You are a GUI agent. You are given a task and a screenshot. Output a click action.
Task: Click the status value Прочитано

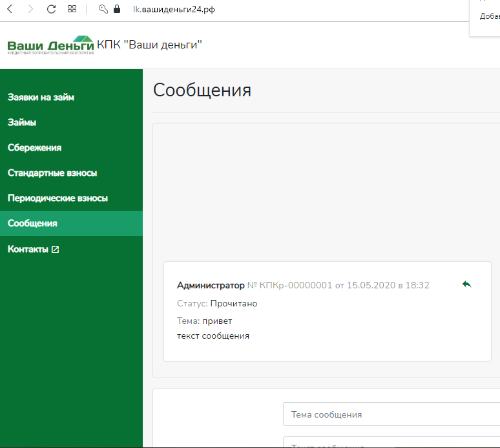point(234,303)
